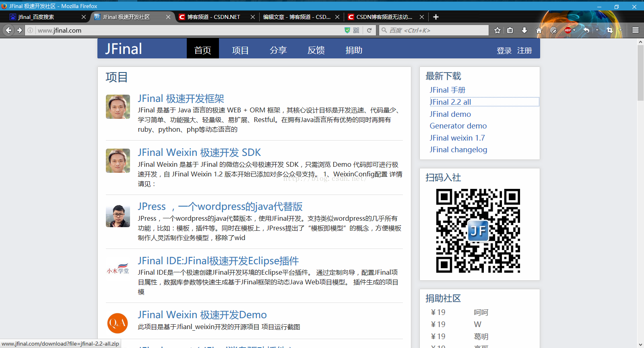Click the undo arrow toolbar icon
The image size is (644, 348).
pyautogui.click(x=586, y=30)
